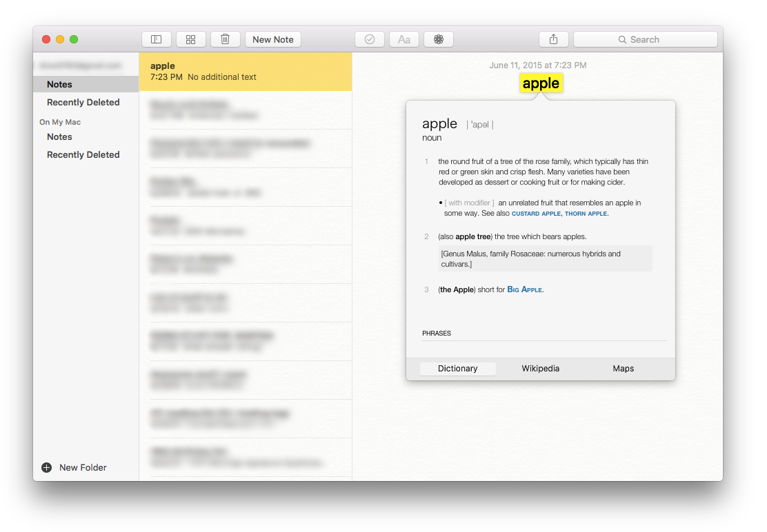Open the attachments browser grid icon

click(191, 39)
